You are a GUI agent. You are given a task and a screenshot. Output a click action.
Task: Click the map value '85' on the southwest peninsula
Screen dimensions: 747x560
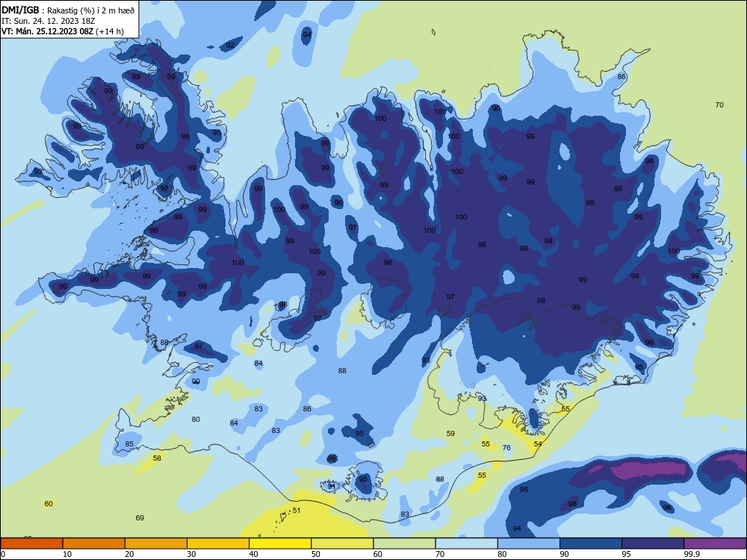click(x=129, y=444)
